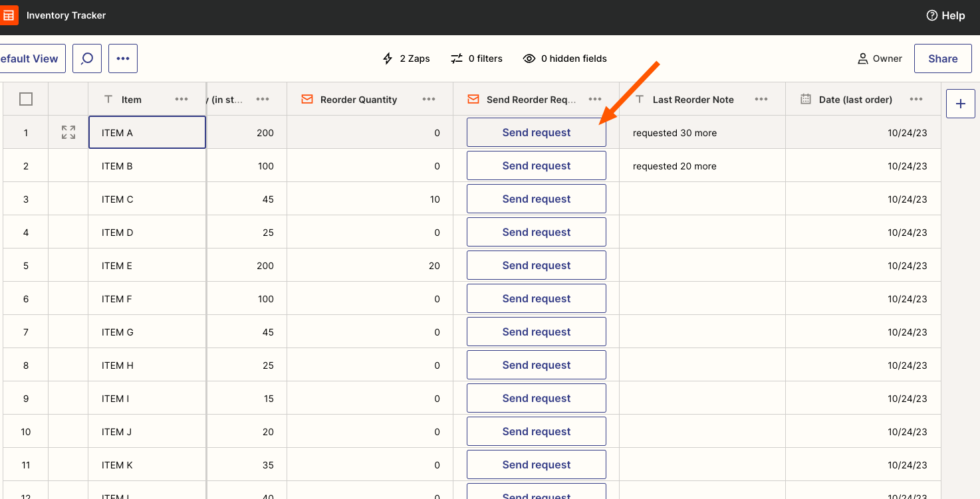Select the ITEM H cell
Image resolution: width=980 pixels, height=499 pixels.
(x=147, y=365)
